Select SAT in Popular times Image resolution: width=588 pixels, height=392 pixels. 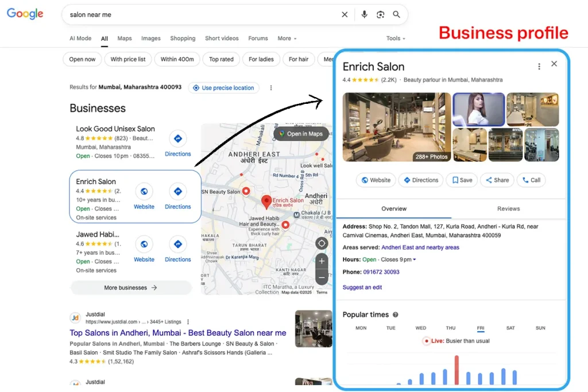pos(510,328)
